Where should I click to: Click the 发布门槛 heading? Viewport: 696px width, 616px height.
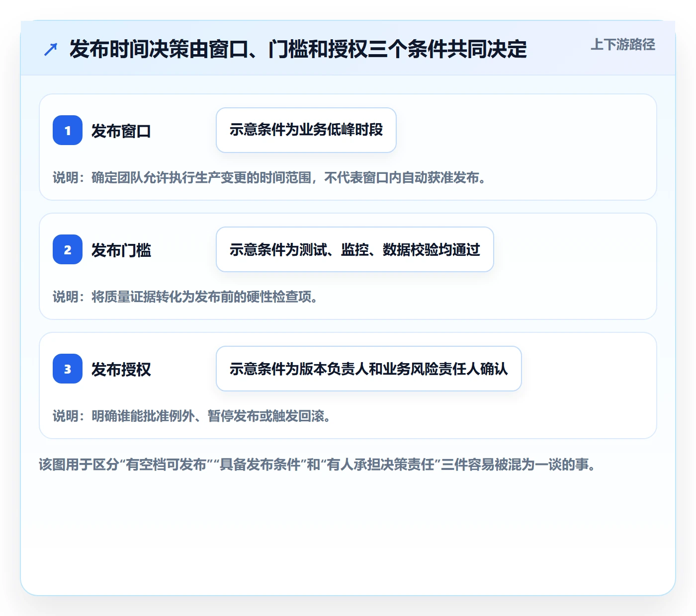pyautogui.click(x=121, y=250)
